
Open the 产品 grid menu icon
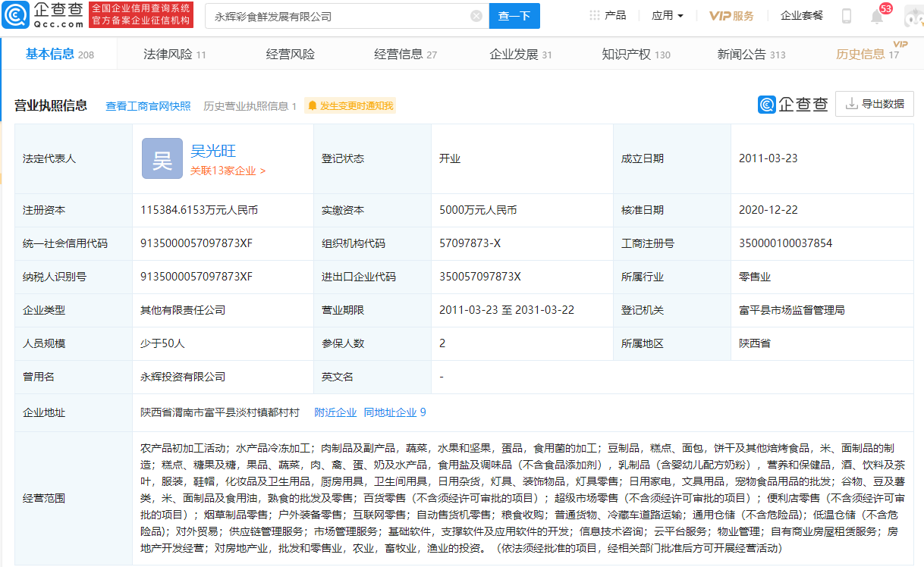tap(594, 16)
